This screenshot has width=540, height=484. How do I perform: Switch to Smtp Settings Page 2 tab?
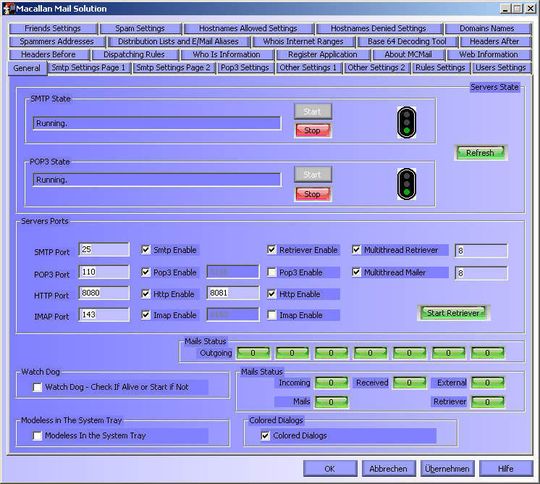(x=173, y=68)
